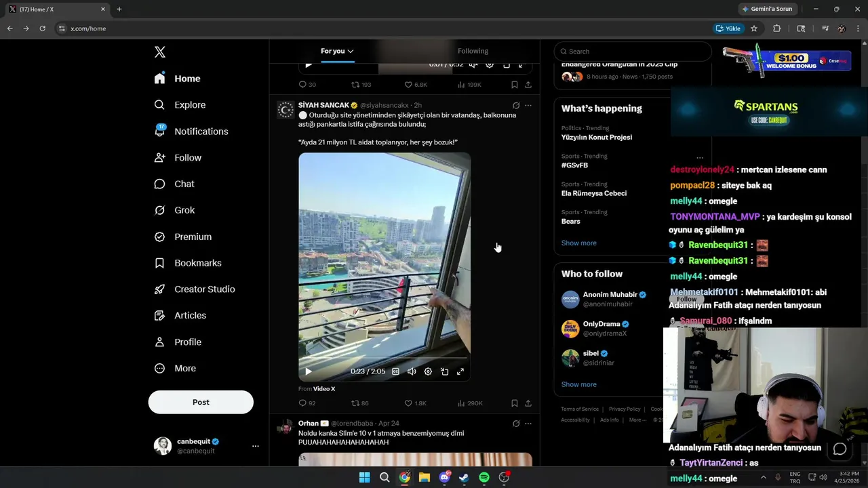Click the Premium badge icon in sidebar
Image resolution: width=868 pixels, height=488 pixels.
coord(159,237)
